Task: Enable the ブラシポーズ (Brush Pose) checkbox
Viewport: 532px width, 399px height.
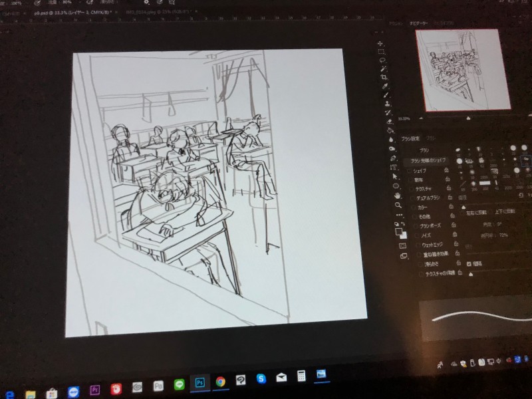Action: pos(416,226)
